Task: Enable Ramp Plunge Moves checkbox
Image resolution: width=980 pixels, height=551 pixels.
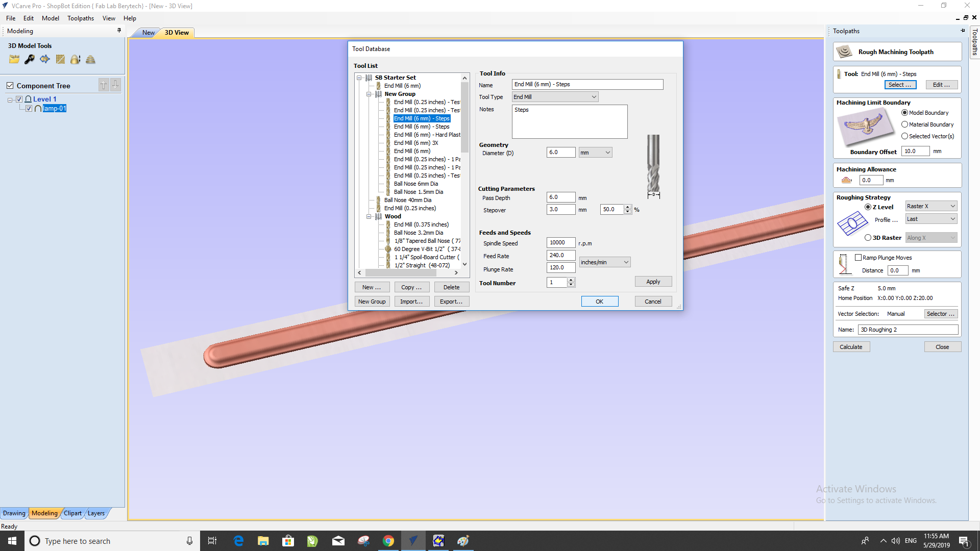Action: (x=858, y=258)
